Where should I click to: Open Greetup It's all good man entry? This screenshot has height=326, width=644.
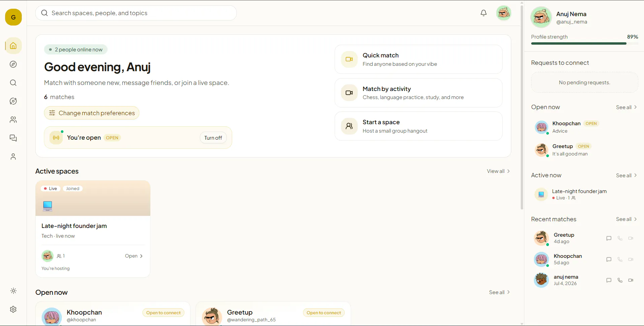585,150
